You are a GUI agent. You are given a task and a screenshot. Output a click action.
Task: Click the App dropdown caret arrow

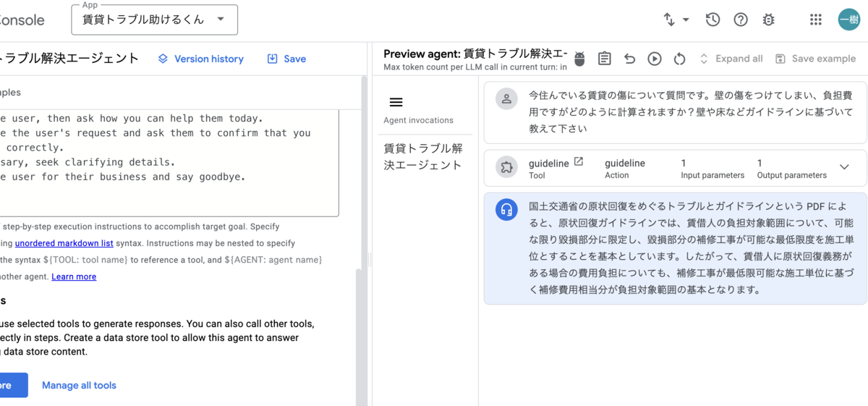[x=221, y=20]
